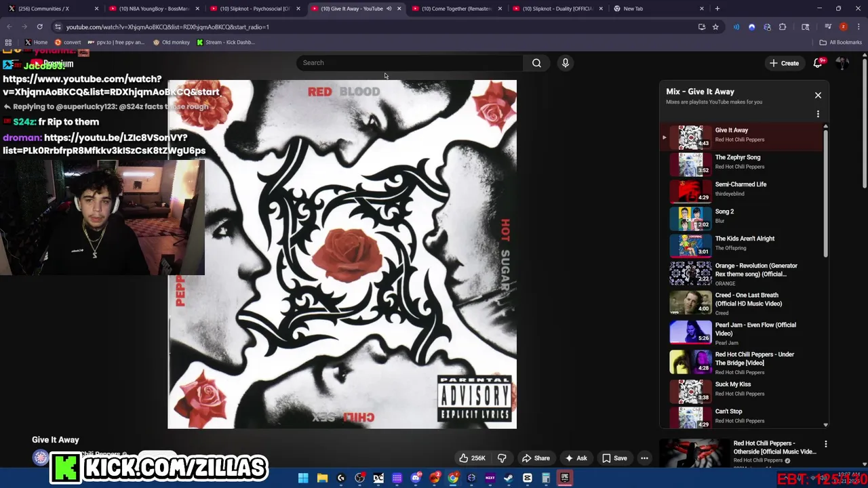Open the convert bookmark

point(68,42)
